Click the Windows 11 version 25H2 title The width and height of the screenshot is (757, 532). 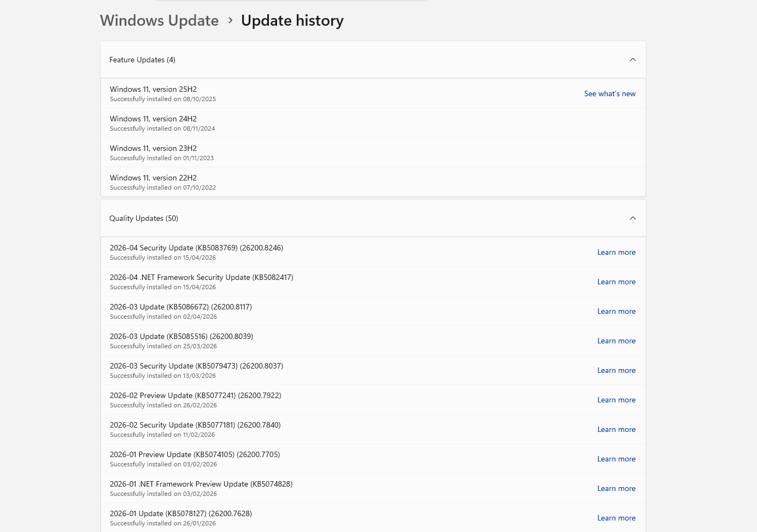(x=153, y=89)
